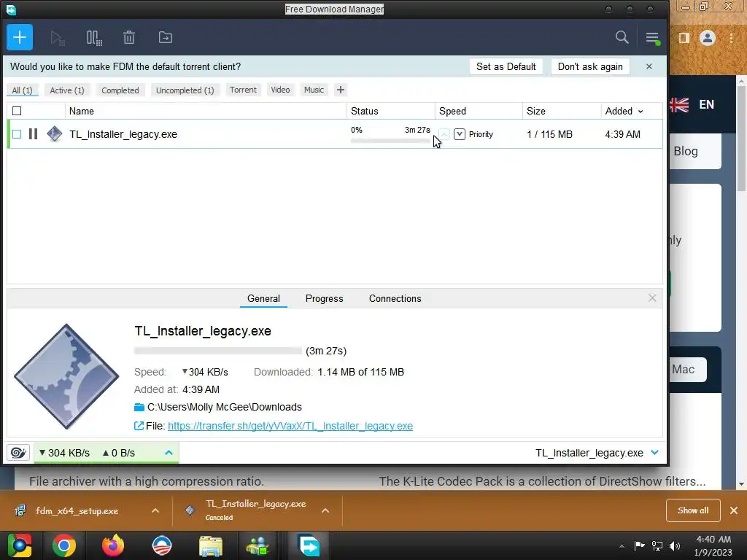Click the Blog link in browser page
Image resolution: width=747 pixels, height=560 pixels.
pyautogui.click(x=686, y=152)
